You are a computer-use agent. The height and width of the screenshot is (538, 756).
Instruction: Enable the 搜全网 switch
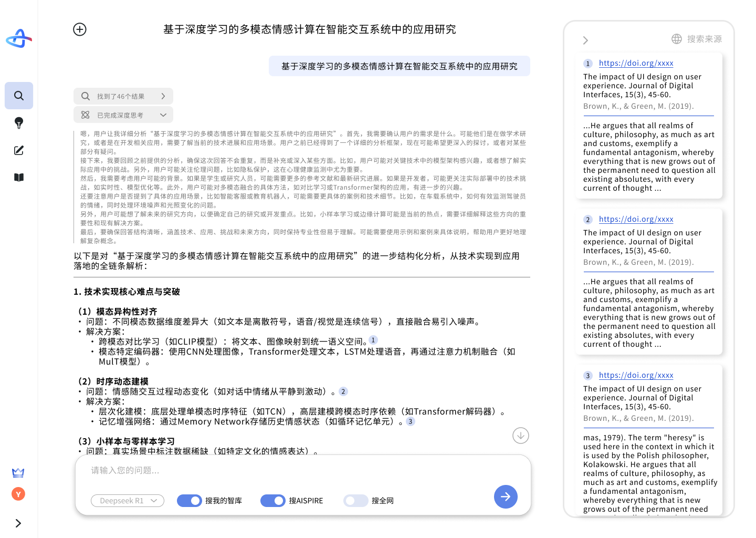coord(356,501)
